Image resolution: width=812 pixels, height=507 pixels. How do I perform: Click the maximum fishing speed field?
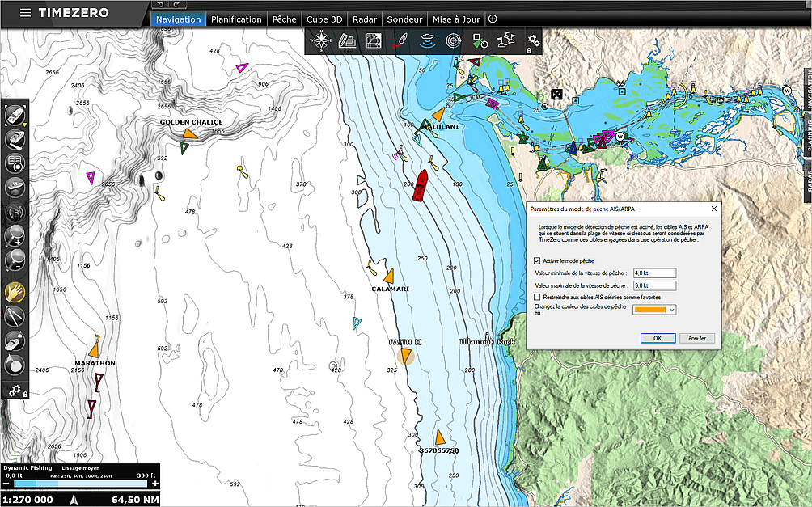[x=654, y=285]
